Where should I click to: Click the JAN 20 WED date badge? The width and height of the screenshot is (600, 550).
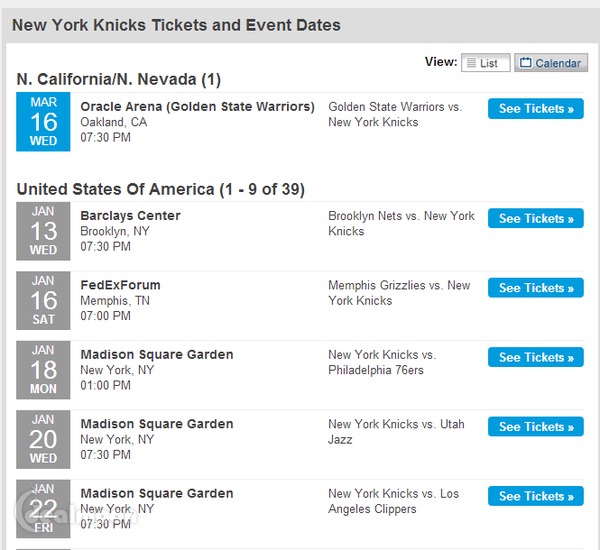43,439
